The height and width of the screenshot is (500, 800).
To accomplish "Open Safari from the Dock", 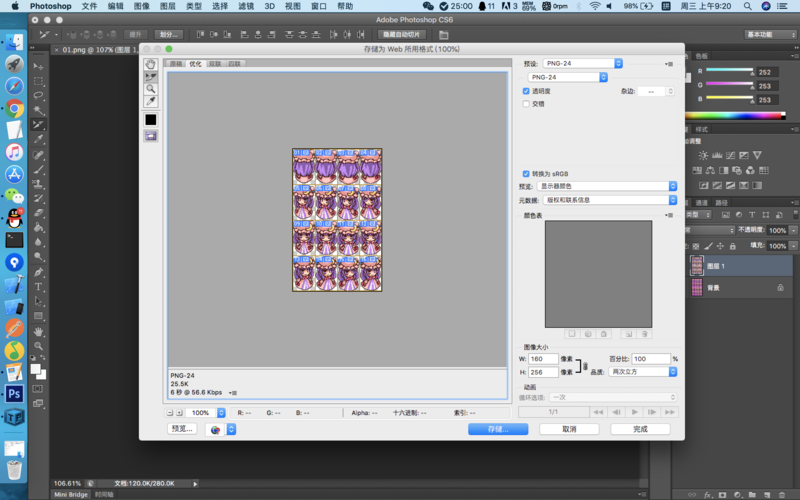I will (14, 86).
